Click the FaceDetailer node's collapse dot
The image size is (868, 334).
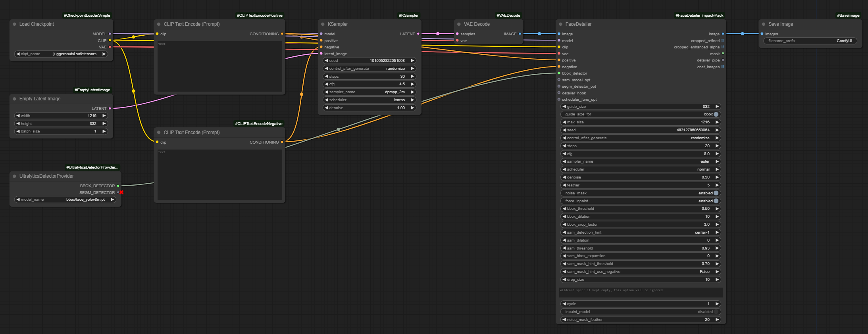click(x=561, y=24)
